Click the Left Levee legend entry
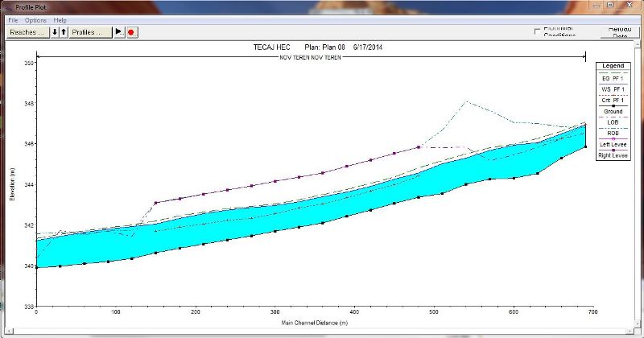Viewport: 644px width, 338px height. coord(613,143)
